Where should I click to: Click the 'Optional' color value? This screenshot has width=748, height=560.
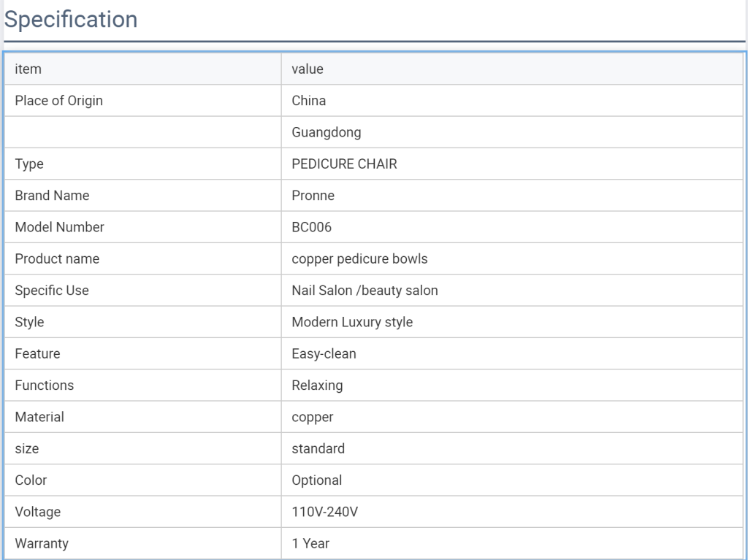click(x=317, y=480)
